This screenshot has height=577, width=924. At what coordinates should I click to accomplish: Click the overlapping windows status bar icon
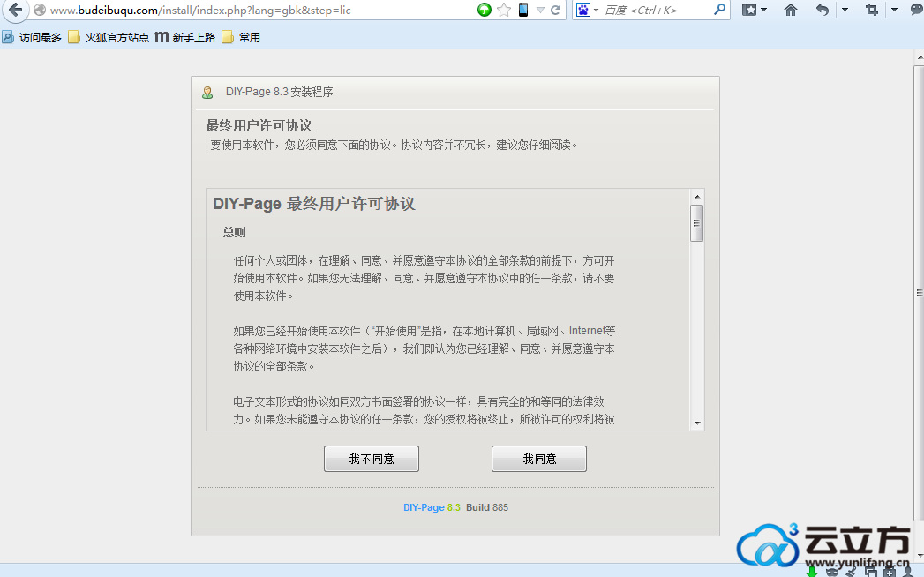871,573
